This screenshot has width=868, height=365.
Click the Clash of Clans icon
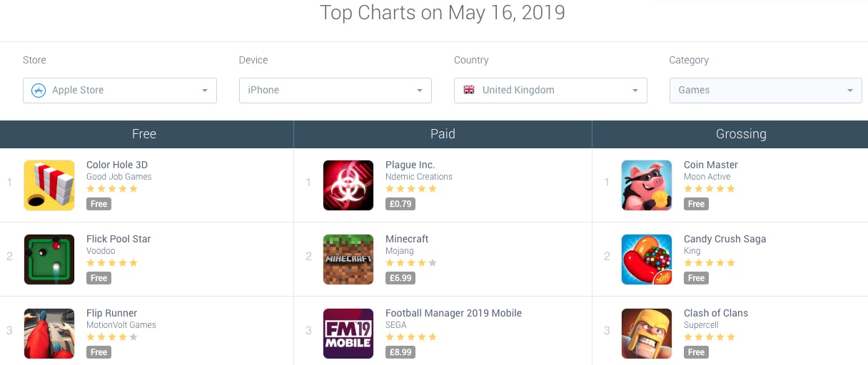pos(647,334)
